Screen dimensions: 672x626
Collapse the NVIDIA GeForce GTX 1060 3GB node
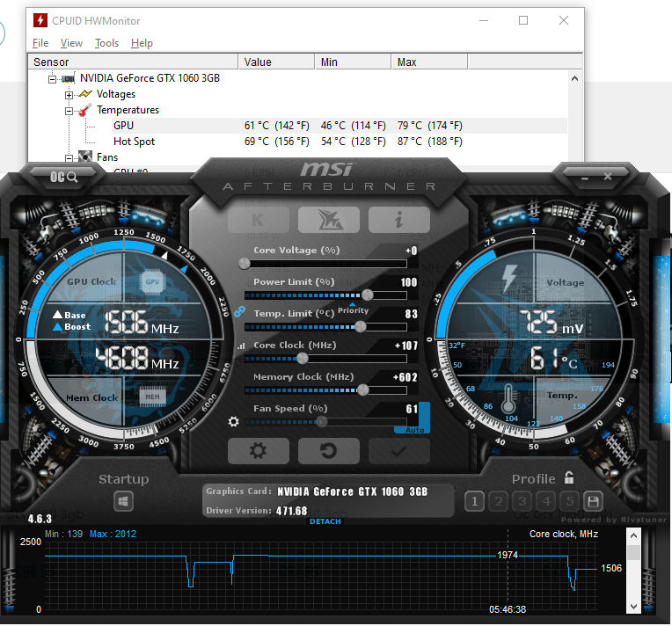[52, 79]
